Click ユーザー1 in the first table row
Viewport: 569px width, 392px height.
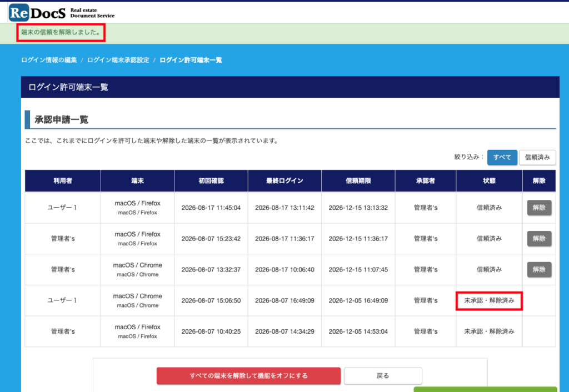tap(62, 208)
